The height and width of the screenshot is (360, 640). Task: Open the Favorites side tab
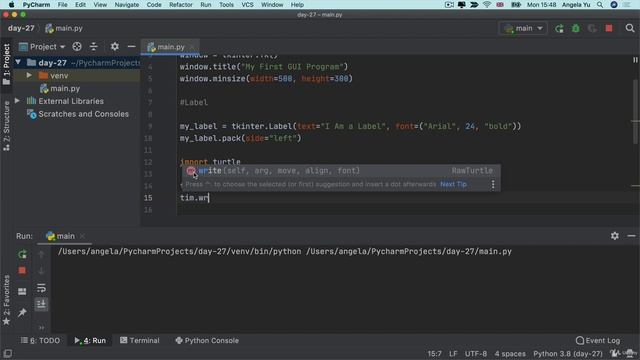6,300
